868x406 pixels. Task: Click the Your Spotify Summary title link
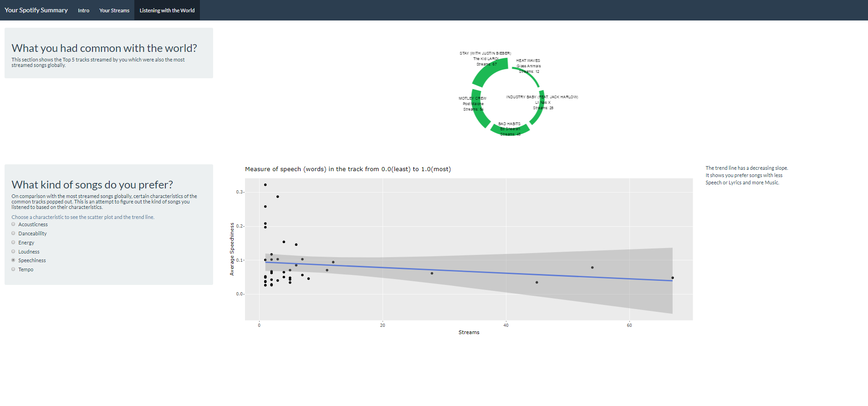pyautogui.click(x=36, y=10)
